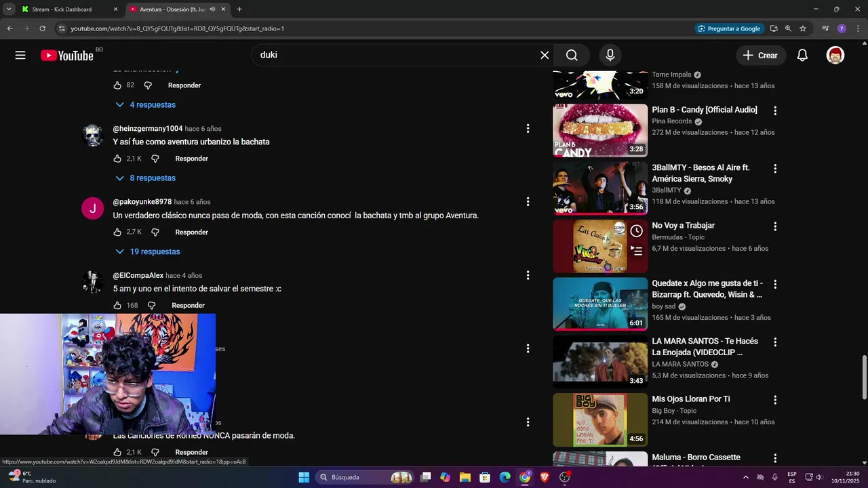Like the pakoyunke8978 comment
Viewport: 868px width, 488px height.
coord(117,232)
